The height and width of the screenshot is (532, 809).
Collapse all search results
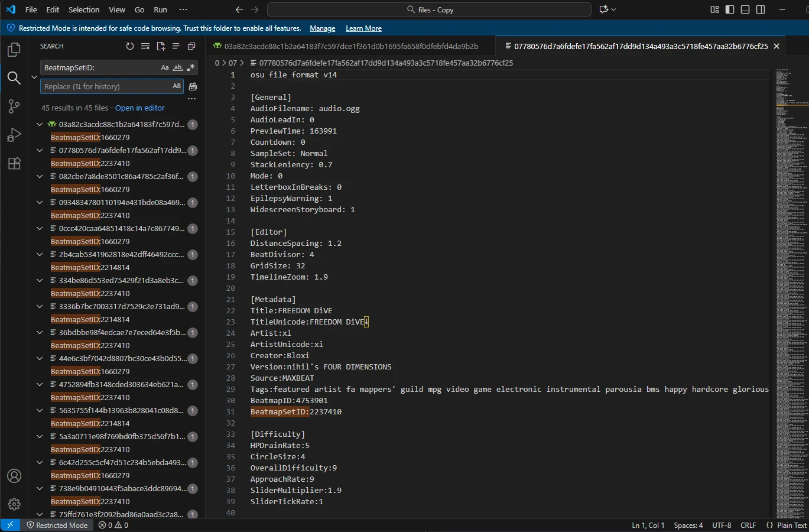pyautogui.click(x=191, y=46)
